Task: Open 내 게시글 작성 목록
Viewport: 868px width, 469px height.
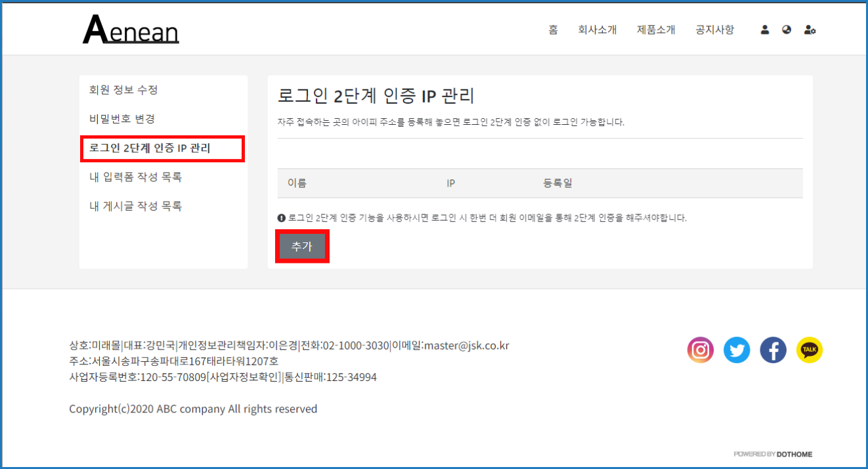Action: pyautogui.click(x=135, y=206)
